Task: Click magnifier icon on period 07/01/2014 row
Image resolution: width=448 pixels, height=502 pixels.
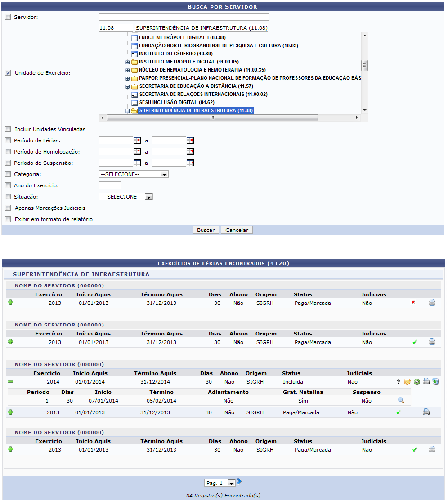Action: coord(401,400)
